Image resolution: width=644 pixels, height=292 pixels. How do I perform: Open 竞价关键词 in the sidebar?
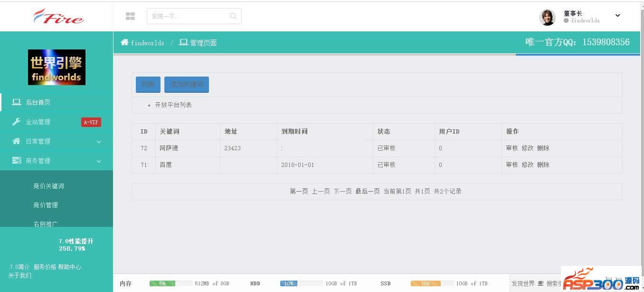(x=48, y=186)
